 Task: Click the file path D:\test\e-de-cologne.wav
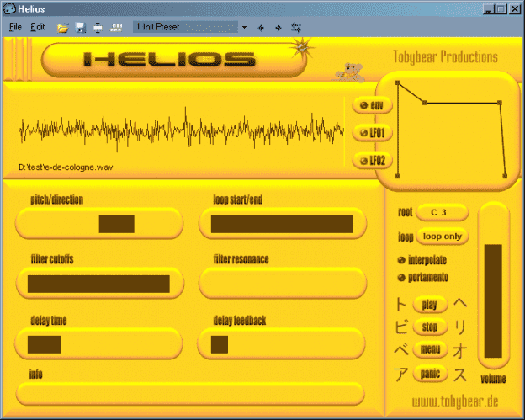[x=66, y=167]
